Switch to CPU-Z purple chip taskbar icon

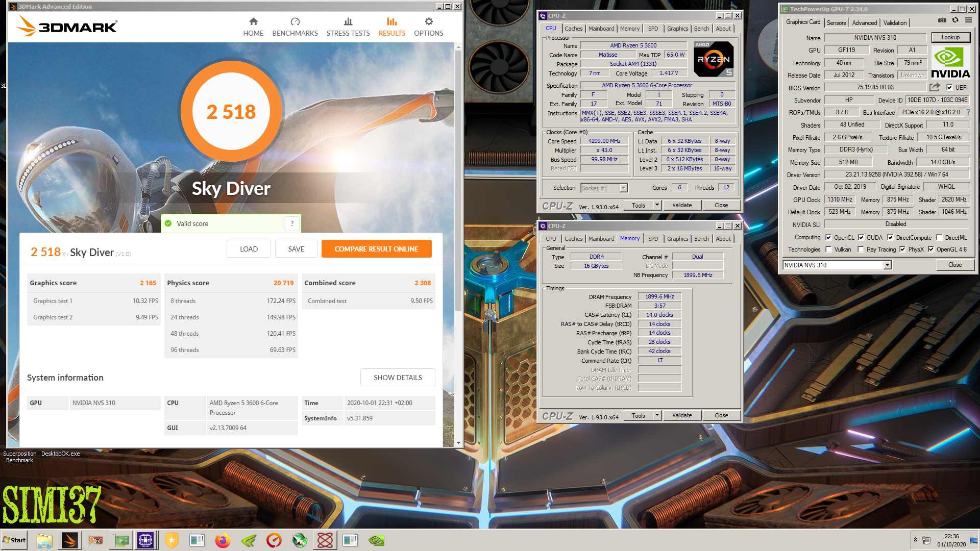(x=145, y=540)
